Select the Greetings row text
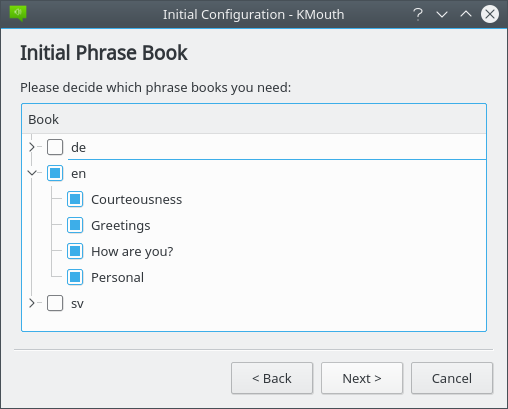The image size is (508, 409). tap(121, 226)
